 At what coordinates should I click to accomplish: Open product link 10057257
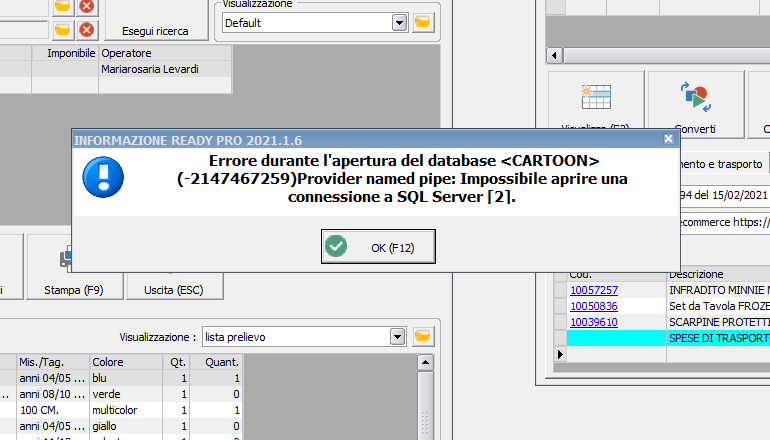pyautogui.click(x=594, y=290)
